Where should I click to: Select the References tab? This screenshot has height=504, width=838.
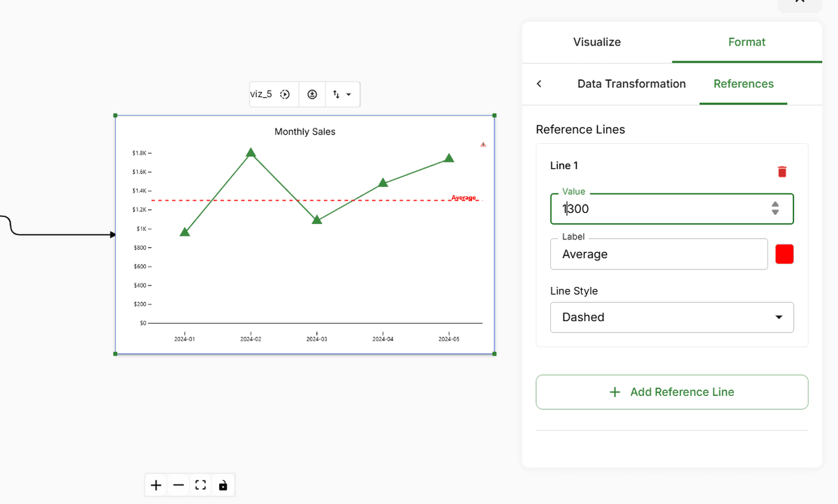(x=743, y=83)
